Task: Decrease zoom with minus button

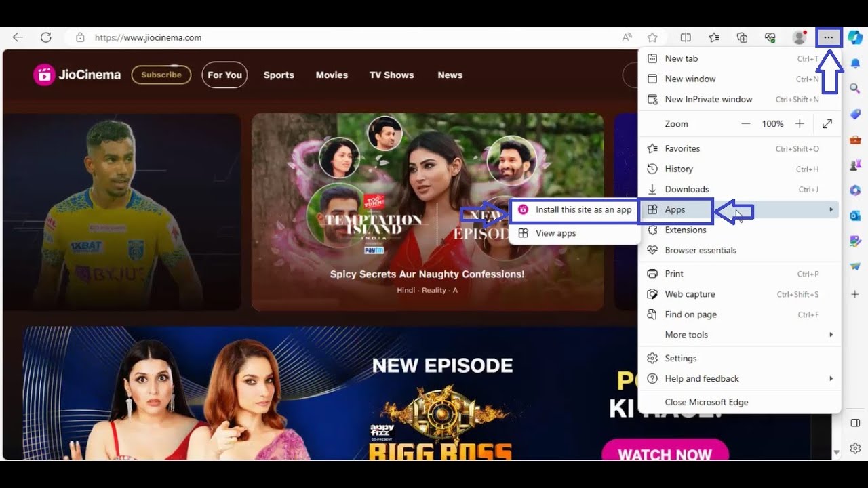Action: coord(746,124)
